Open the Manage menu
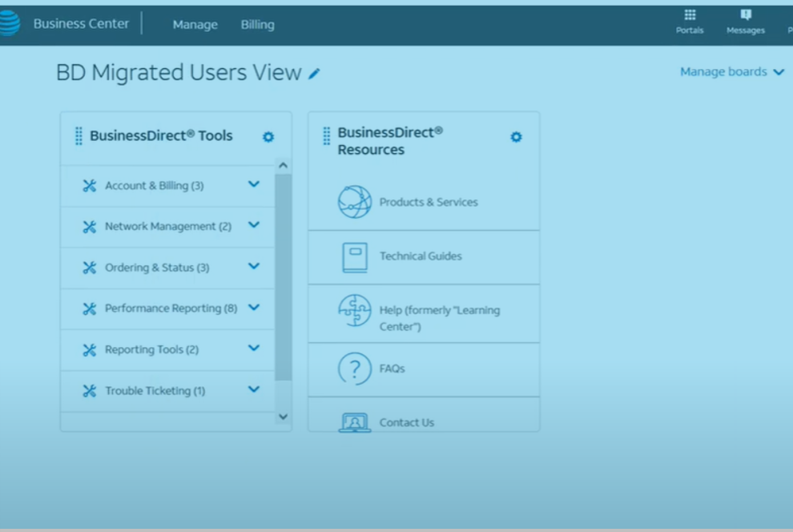This screenshot has height=532, width=793. point(195,24)
